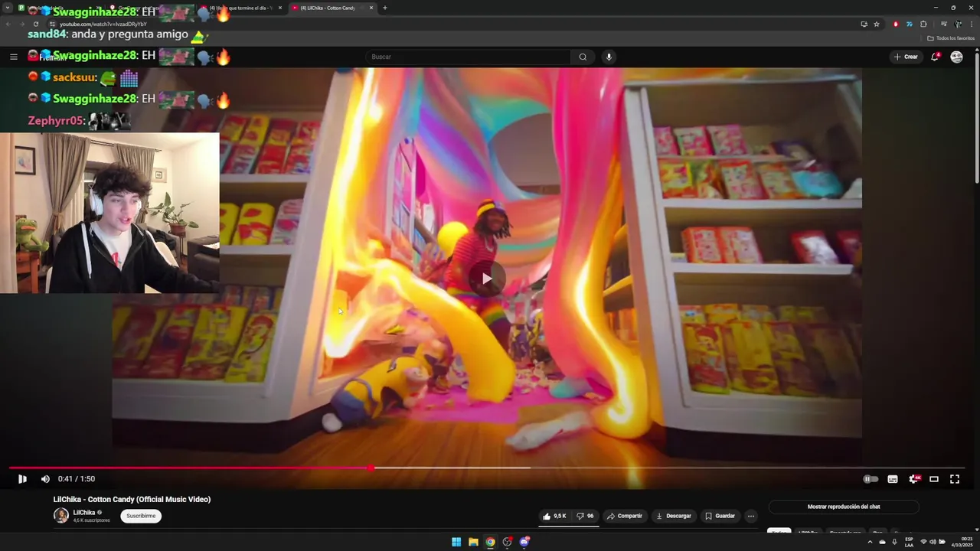Open YouTube notifications bell
Image resolution: width=980 pixels, height=551 pixels.
tap(935, 57)
